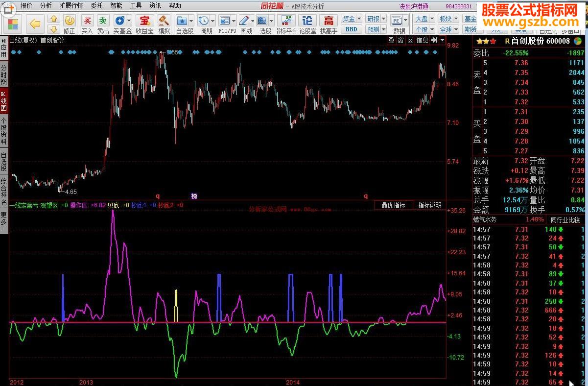This screenshot has width=588, height=386.
Task: Click the collapse icon above the 应用 tab
Action: pos(4,40)
